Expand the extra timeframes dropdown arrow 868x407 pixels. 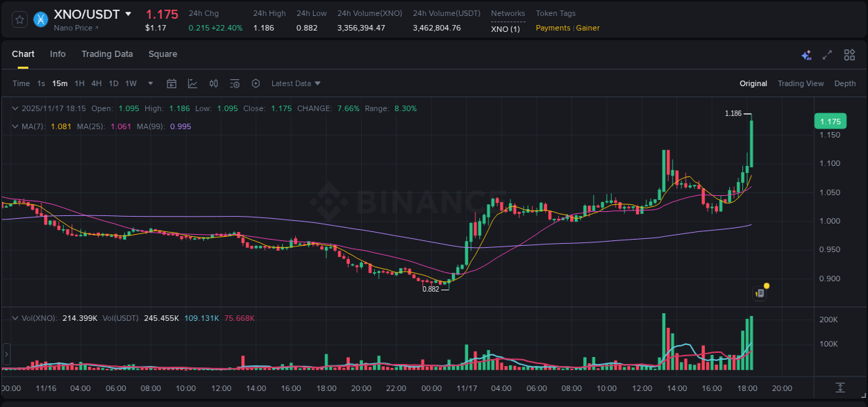[149, 83]
